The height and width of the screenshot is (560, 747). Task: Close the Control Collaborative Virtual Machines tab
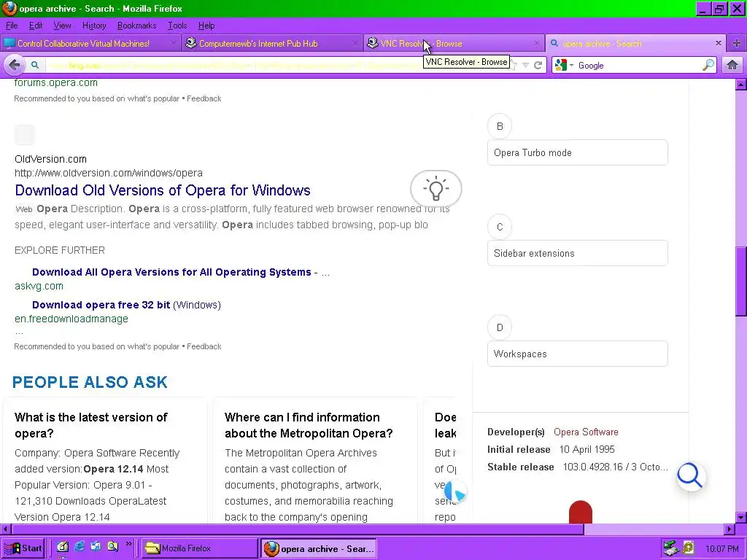click(173, 43)
